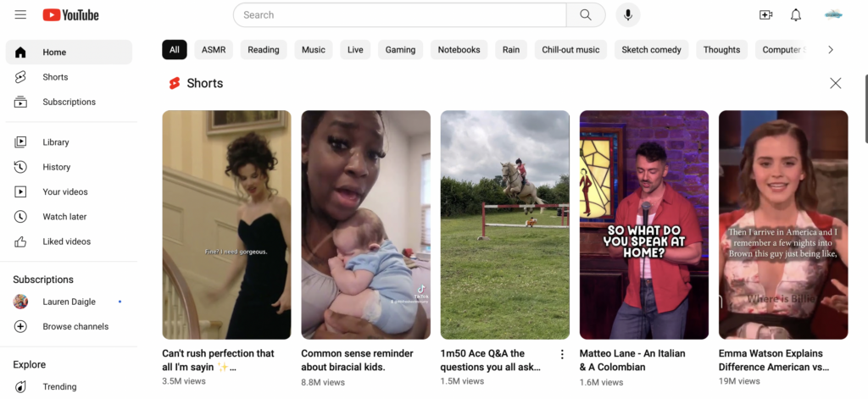
Task: Play the black dress staircase short
Action: (226, 224)
